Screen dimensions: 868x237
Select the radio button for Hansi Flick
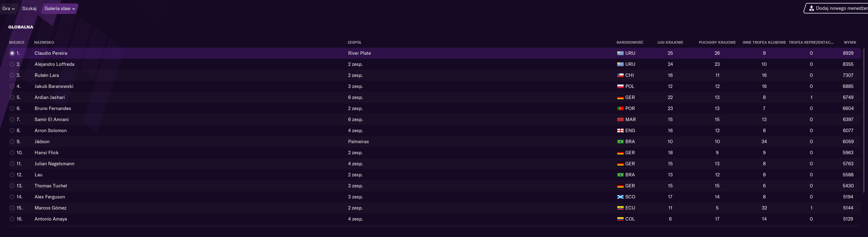tap(12, 153)
